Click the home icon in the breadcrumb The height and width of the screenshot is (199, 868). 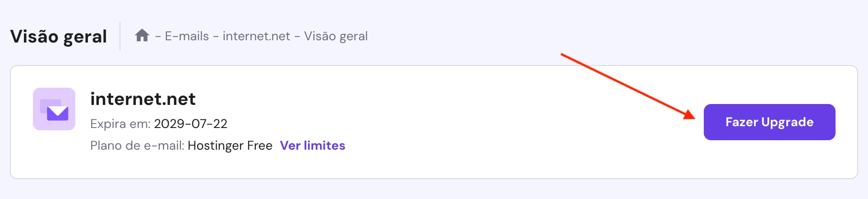pos(142,35)
